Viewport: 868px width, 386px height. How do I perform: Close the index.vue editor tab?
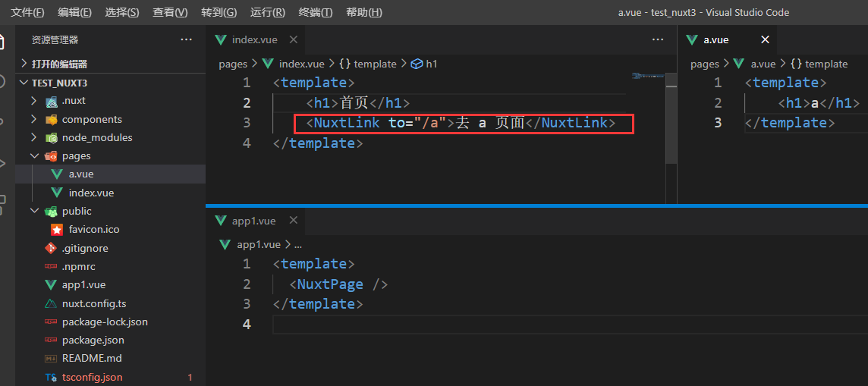[293, 39]
